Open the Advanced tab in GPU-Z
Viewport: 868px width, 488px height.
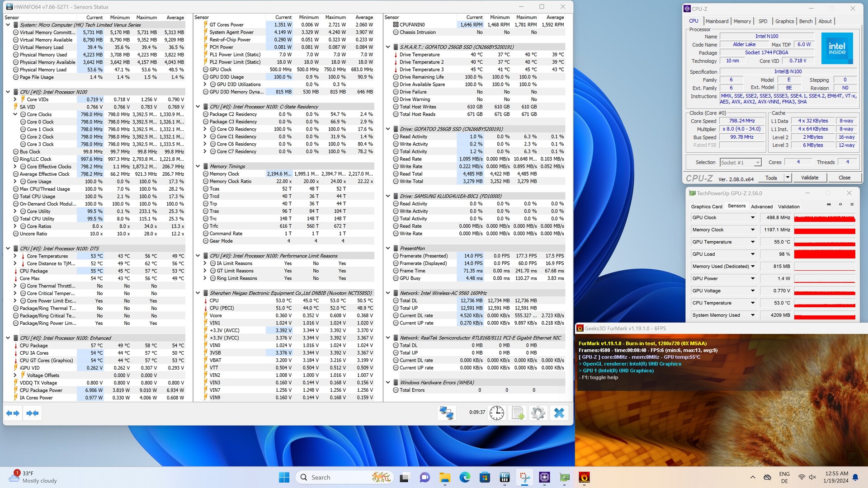[762, 206]
